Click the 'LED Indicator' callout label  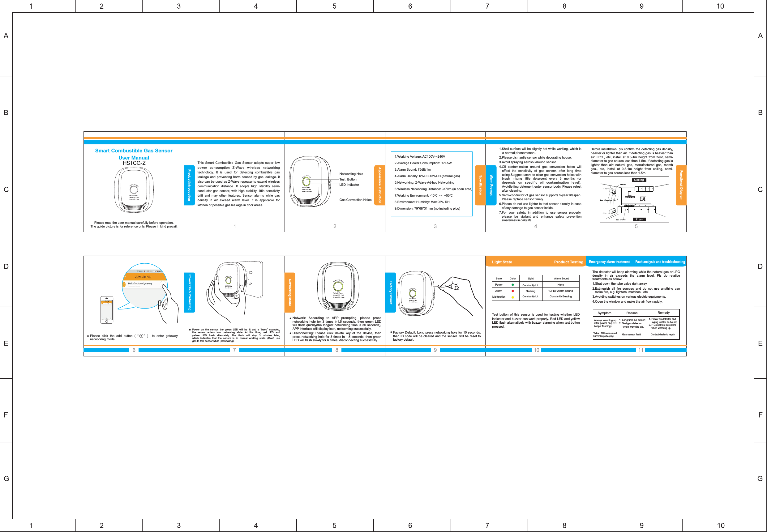349,185
